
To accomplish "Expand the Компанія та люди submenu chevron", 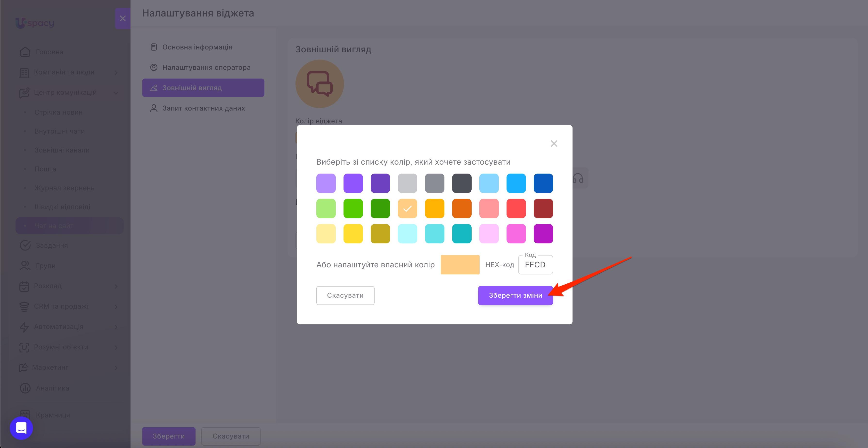I will coord(116,72).
